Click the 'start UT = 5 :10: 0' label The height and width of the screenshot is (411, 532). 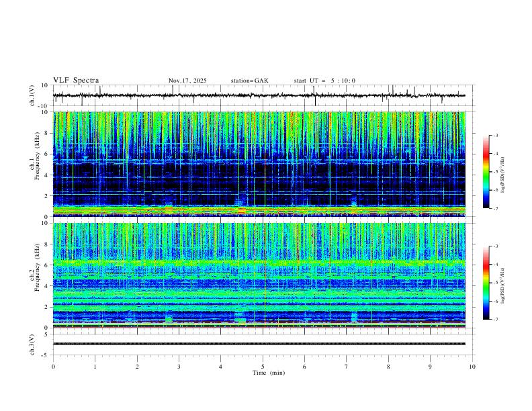tap(324, 81)
